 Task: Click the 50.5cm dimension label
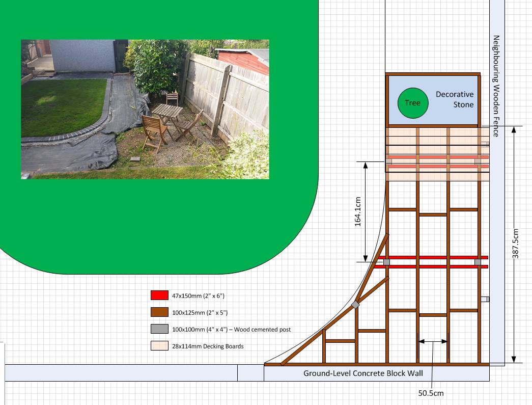431,393
